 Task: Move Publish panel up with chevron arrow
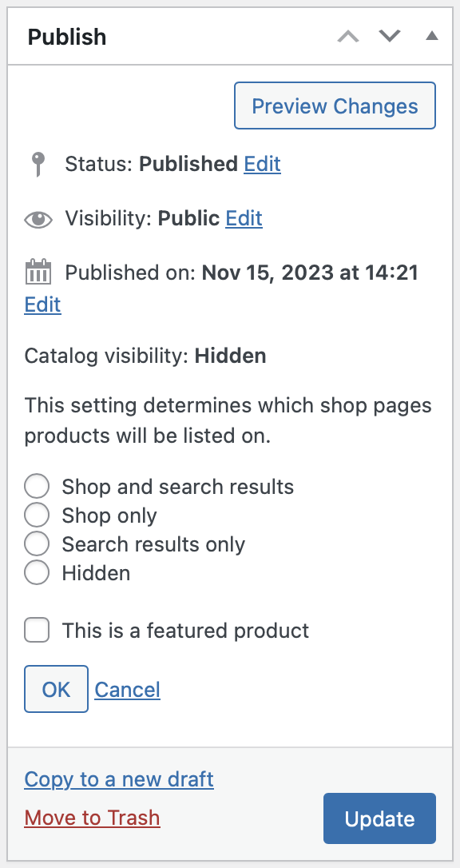click(348, 37)
